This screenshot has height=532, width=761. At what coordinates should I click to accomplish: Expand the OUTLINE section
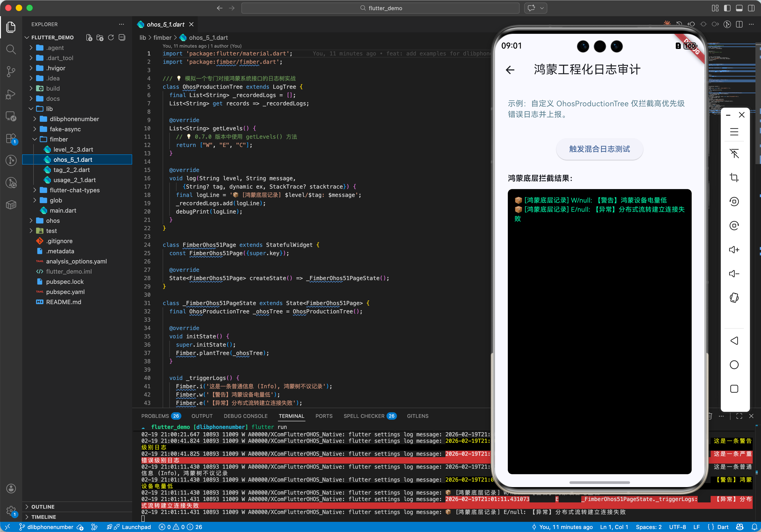(x=43, y=507)
